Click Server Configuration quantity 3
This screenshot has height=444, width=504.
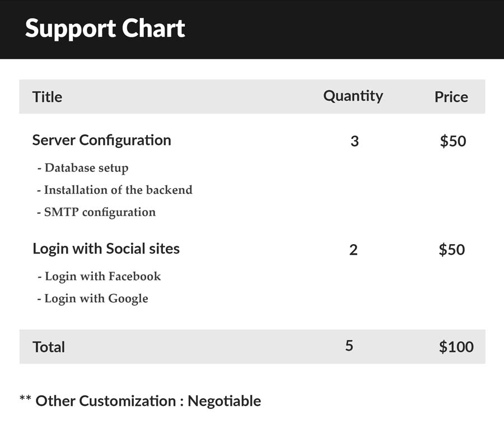354,141
